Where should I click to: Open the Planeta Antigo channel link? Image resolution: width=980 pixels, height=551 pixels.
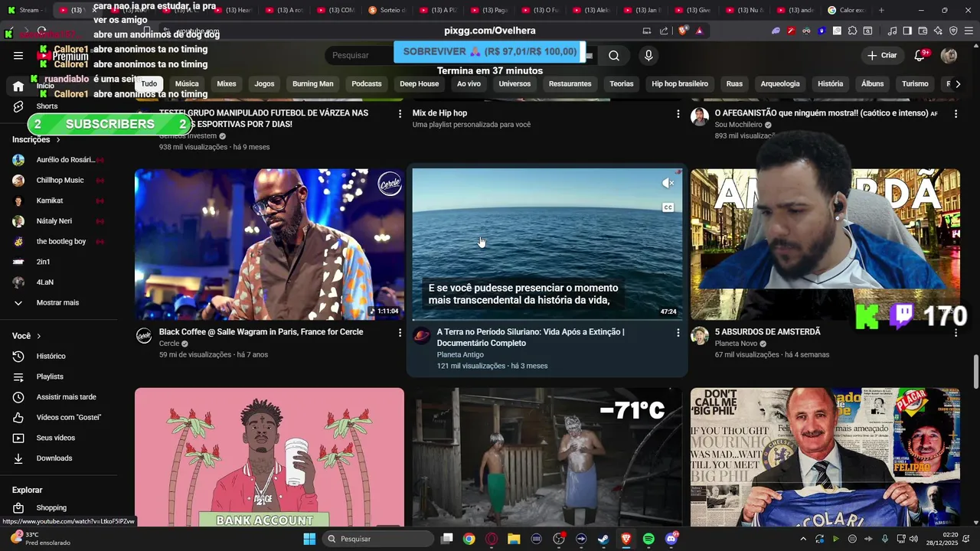coord(460,354)
